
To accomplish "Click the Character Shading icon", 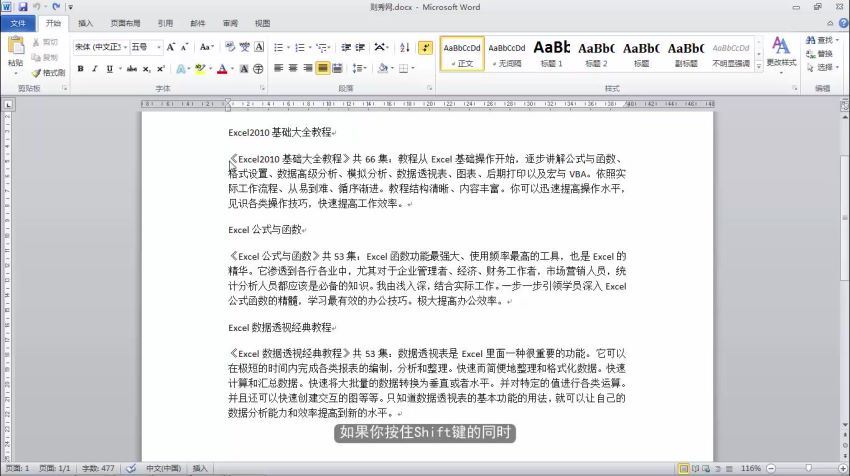I will (244, 69).
